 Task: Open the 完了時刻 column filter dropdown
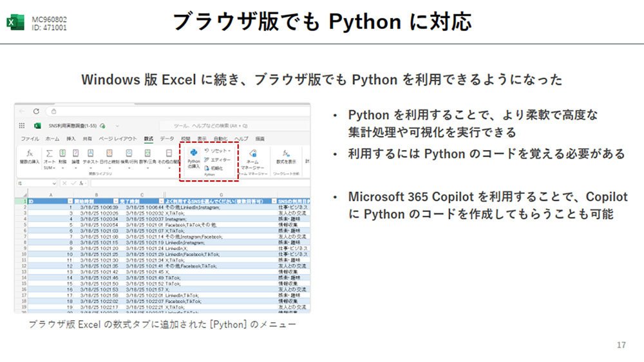click(x=161, y=202)
